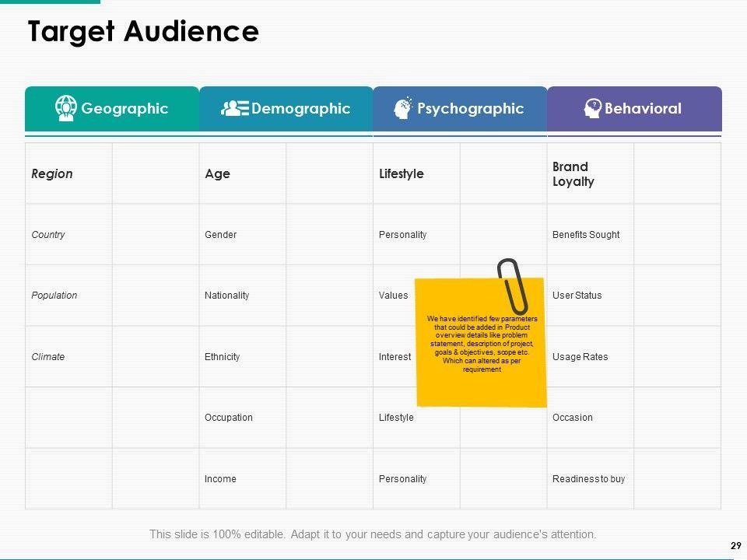Click the head icon beside Psychographic
This screenshot has width=747, height=560.
coord(403,108)
